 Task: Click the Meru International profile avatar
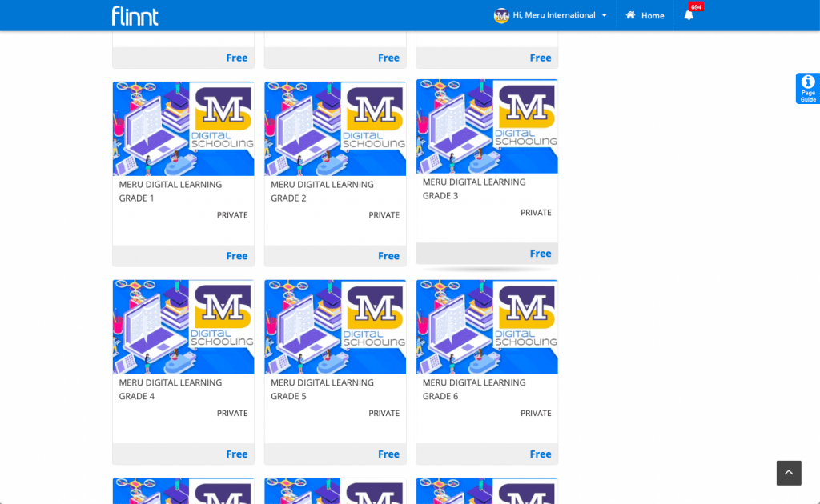click(x=501, y=15)
